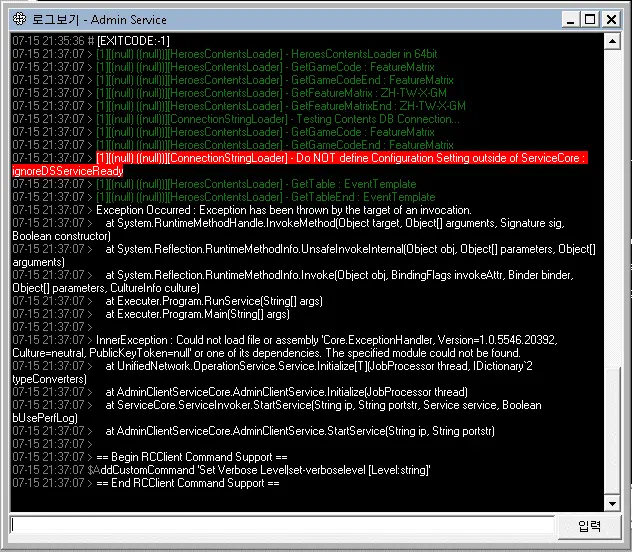This screenshot has height=552, width=632.
Task: Click '== End RCClient Command Support ==' line
Action: point(146,483)
